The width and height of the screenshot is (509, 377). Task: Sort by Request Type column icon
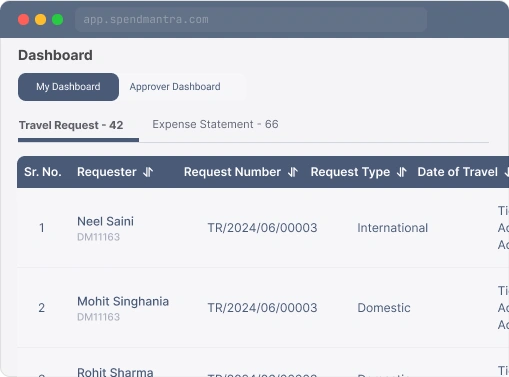click(x=402, y=172)
